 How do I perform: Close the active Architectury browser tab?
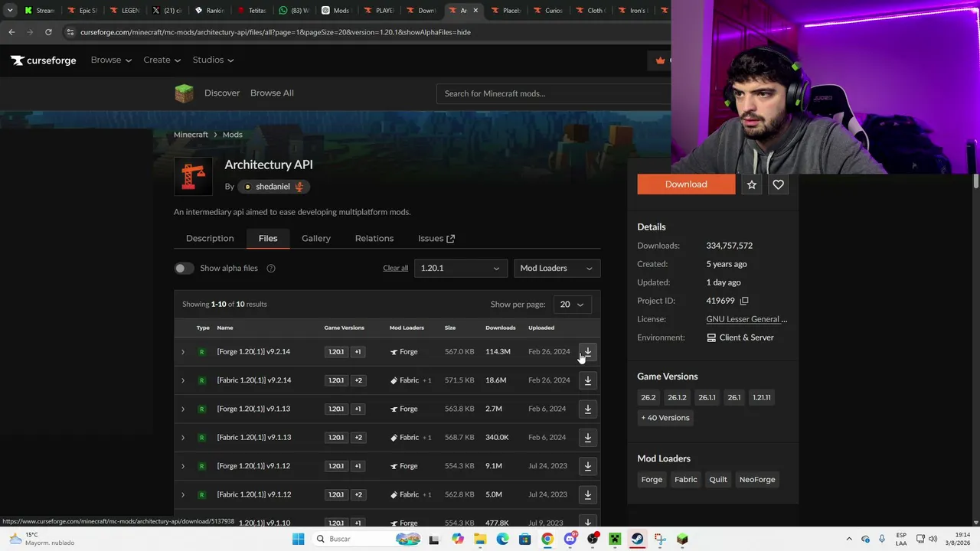(475, 10)
